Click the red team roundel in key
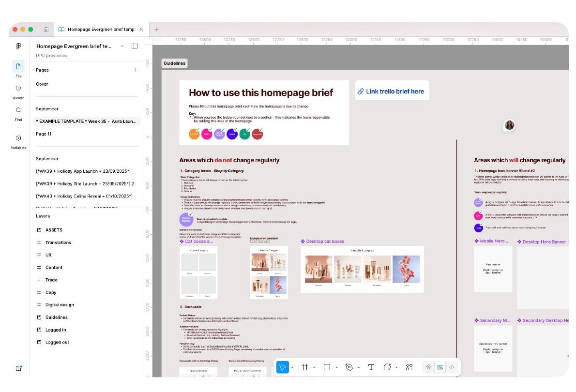 coord(257,134)
